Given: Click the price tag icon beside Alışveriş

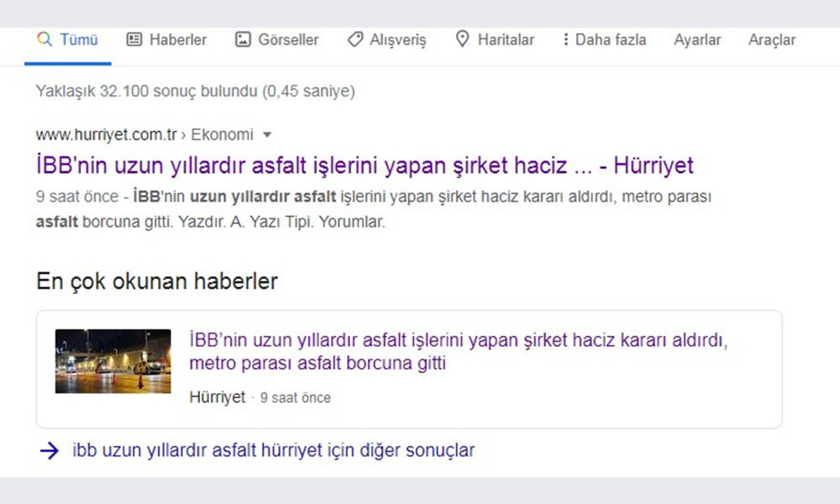Looking at the screenshot, I should (x=354, y=39).
